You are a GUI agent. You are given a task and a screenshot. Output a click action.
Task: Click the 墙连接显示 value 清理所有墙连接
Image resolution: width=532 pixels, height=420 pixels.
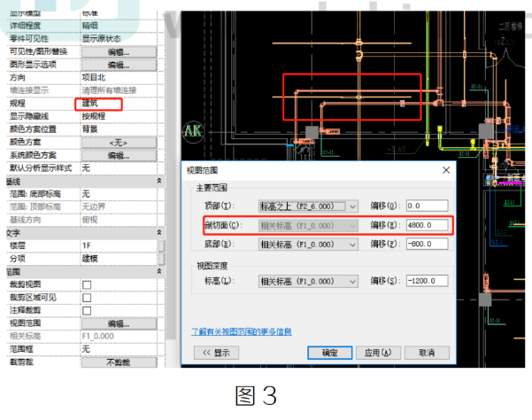[x=109, y=90]
